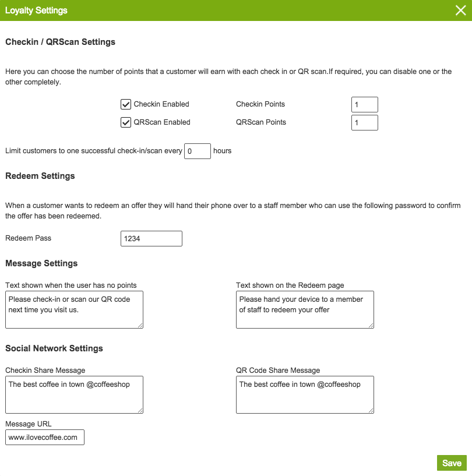Click the Checkin Enabled label text
The height and width of the screenshot is (476, 472).
point(161,104)
